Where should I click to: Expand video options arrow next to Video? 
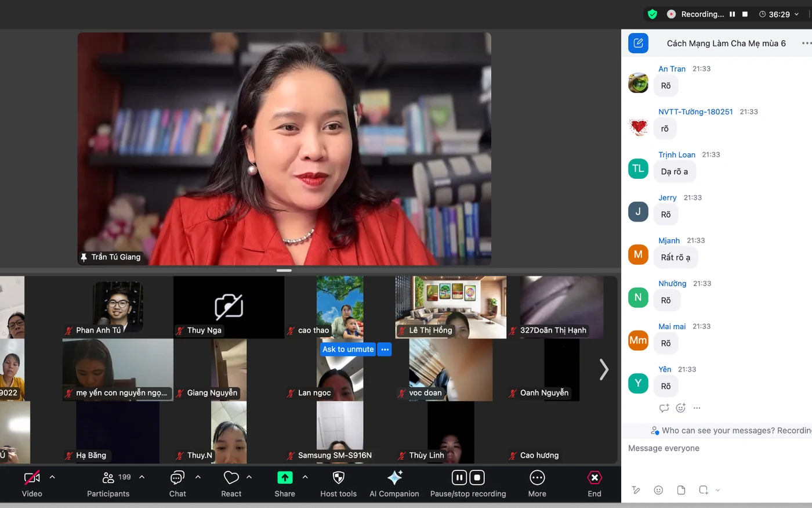coord(52,477)
